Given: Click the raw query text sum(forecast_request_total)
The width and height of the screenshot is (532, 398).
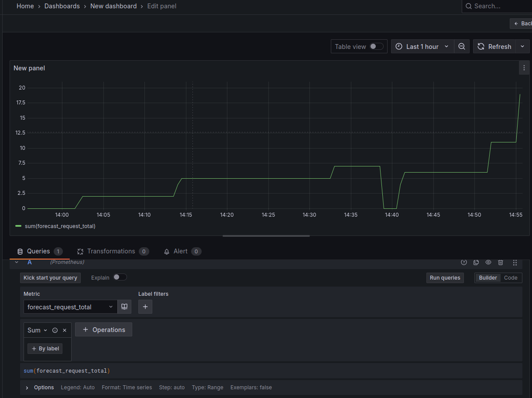Looking at the screenshot, I should click(67, 370).
